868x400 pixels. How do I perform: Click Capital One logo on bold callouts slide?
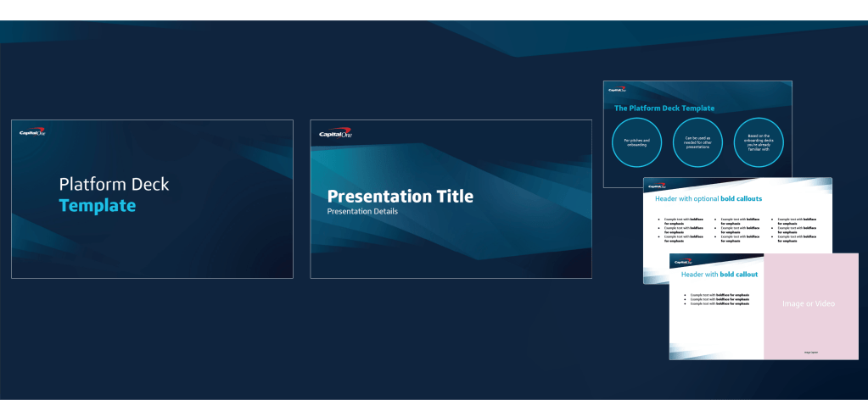658,184
